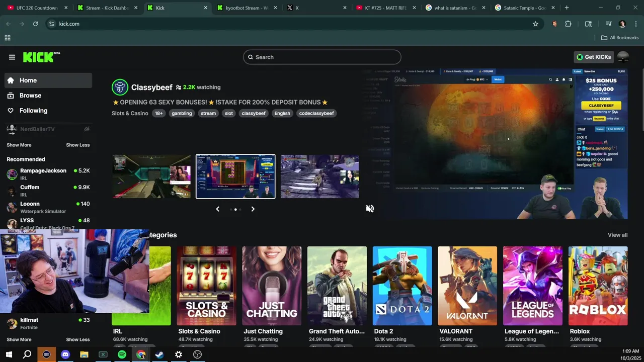Bookmark this page with the star
The image size is (644, 362).
pos(535,24)
